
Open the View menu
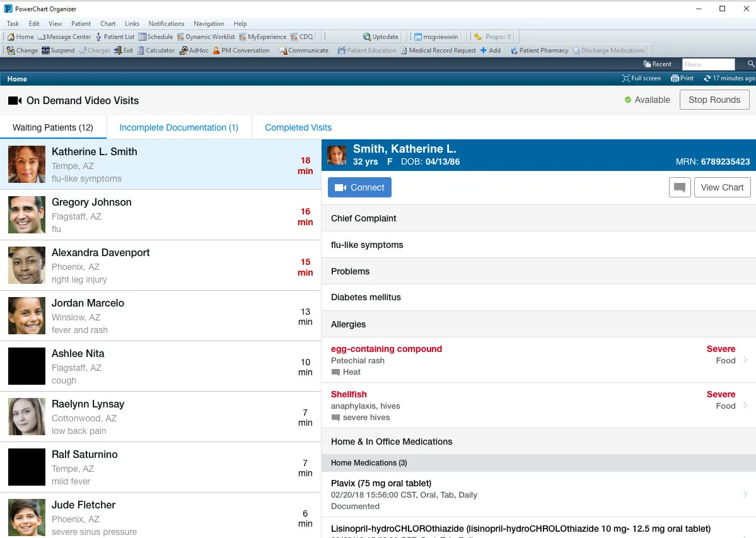point(55,23)
